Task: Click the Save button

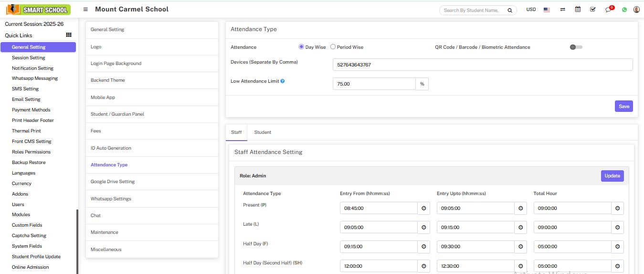Action: 623,106
